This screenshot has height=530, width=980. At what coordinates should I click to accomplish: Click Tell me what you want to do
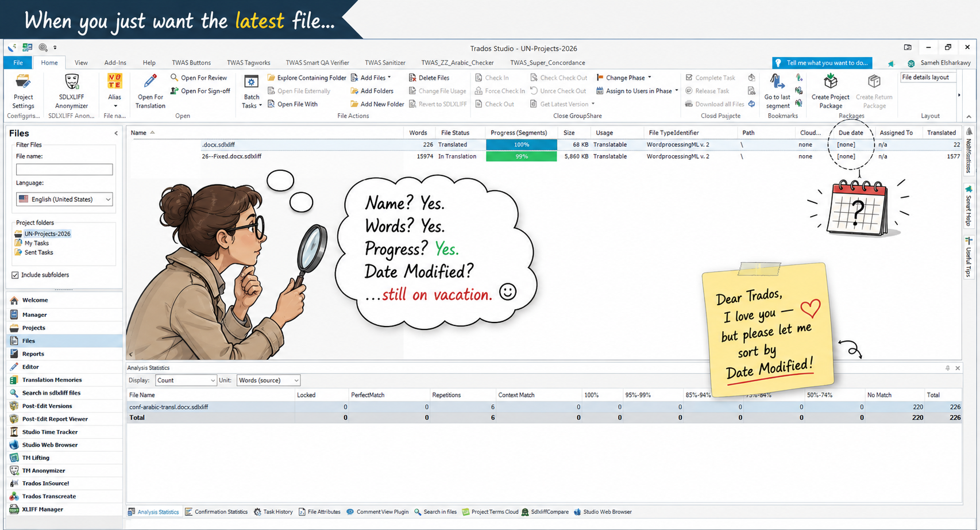click(822, 63)
